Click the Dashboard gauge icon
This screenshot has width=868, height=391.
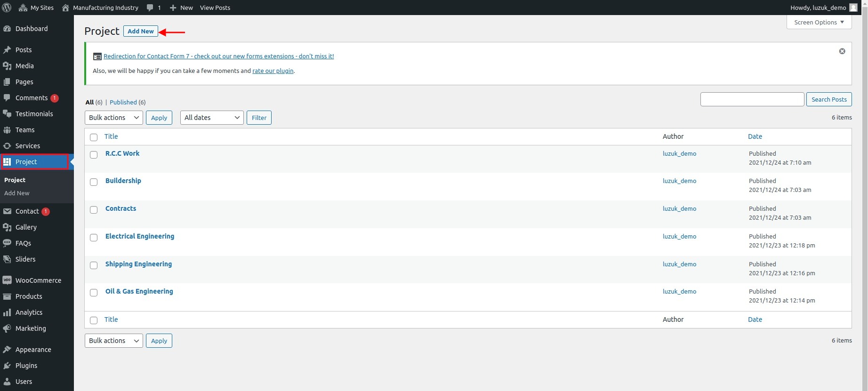click(7, 29)
